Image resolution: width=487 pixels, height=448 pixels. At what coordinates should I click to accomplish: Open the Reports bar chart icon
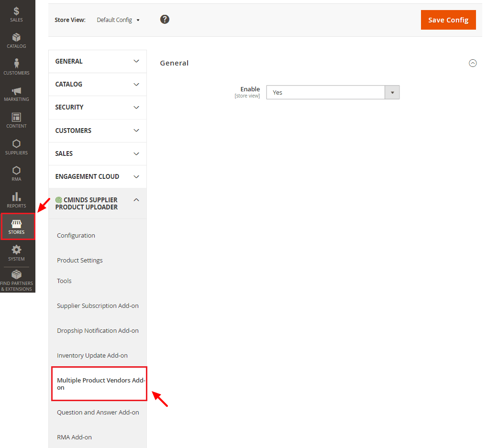(x=16, y=197)
